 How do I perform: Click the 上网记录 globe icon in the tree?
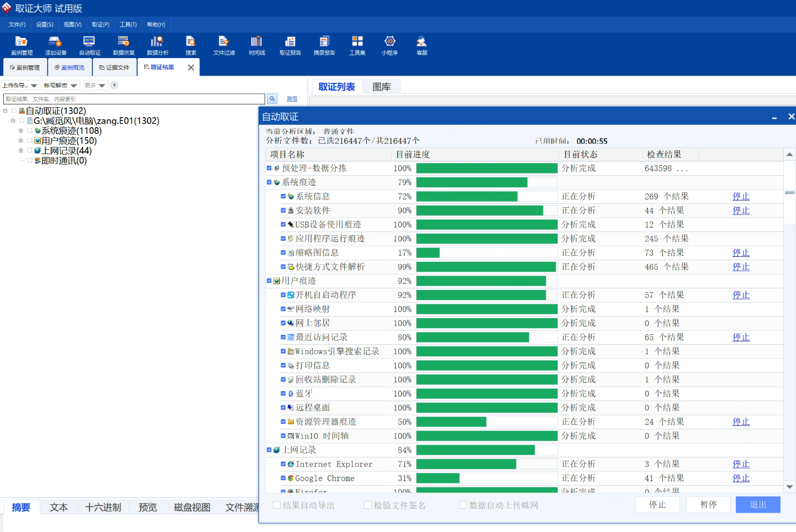click(x=38, y=151)
